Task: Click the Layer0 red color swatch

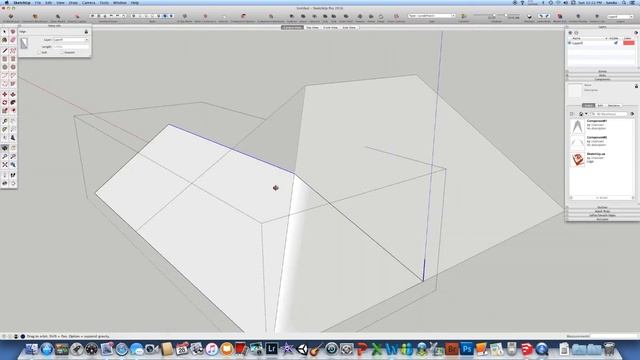Action: 629,43
